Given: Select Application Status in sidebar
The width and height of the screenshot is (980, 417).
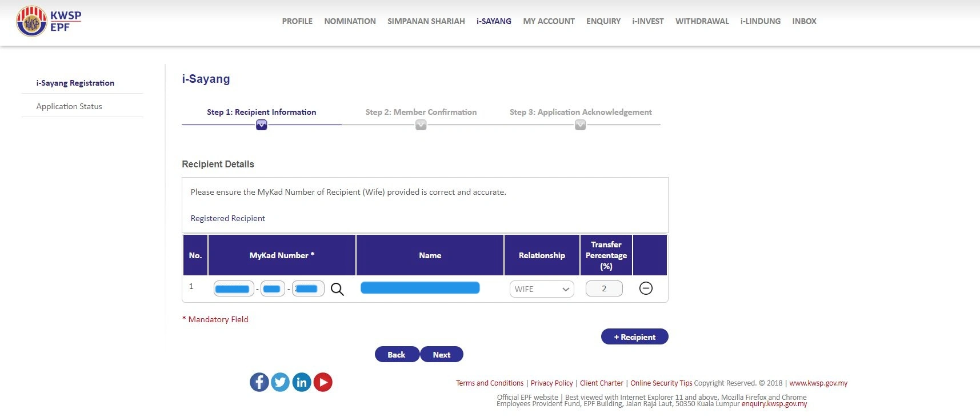Looking at the screenshot, I should [69, 106].
